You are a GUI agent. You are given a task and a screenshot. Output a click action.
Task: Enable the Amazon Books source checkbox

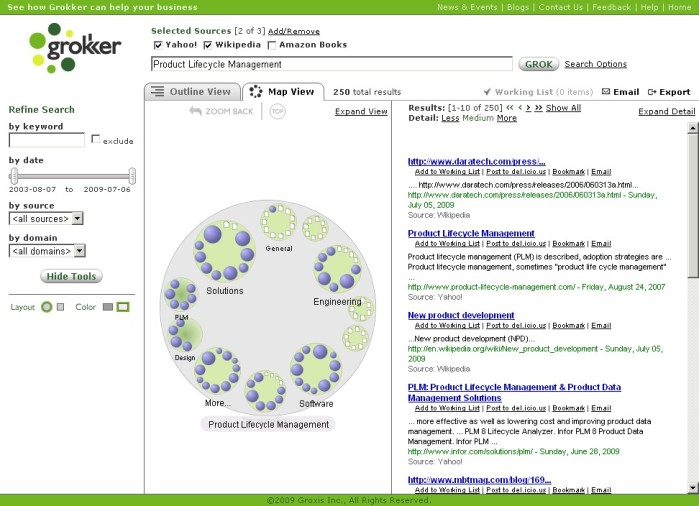(271, 45)
